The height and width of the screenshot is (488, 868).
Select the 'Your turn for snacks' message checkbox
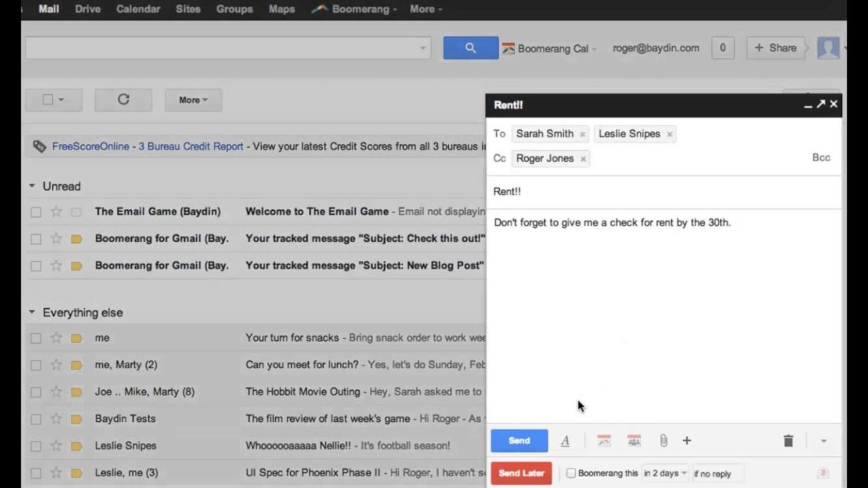36,338
